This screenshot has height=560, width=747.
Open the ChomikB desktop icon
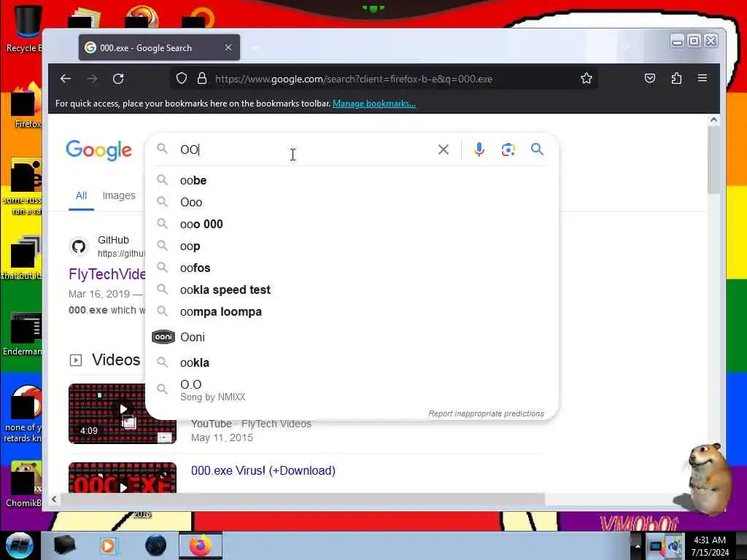[x=23, y=484]
